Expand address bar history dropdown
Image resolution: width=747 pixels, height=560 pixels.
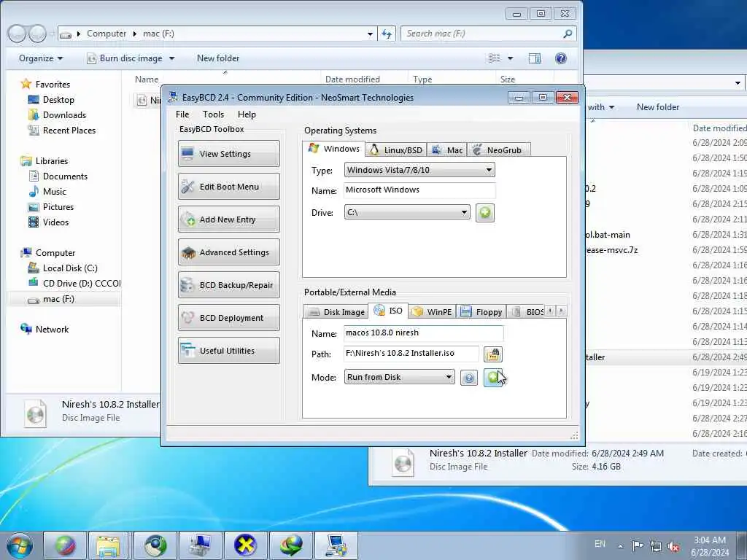click(x=370, y=34)
